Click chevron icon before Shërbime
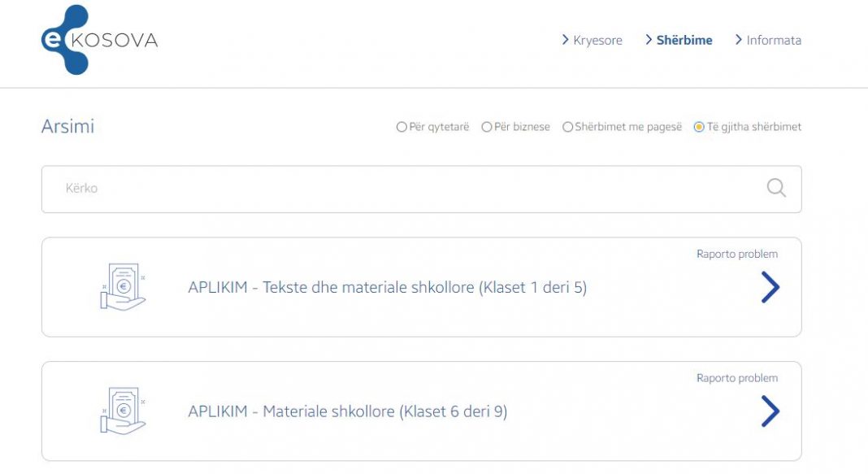The image size is (868, 474). 649,40
